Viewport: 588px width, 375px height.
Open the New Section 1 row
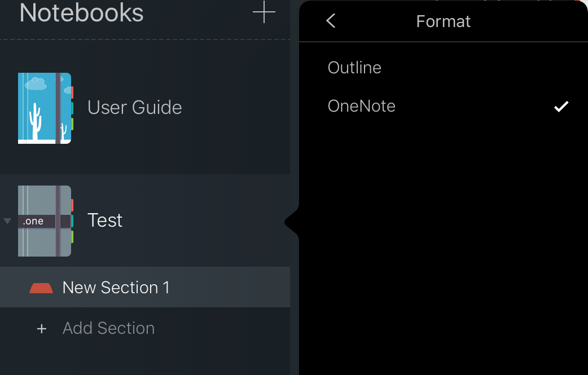click(145, 288)
